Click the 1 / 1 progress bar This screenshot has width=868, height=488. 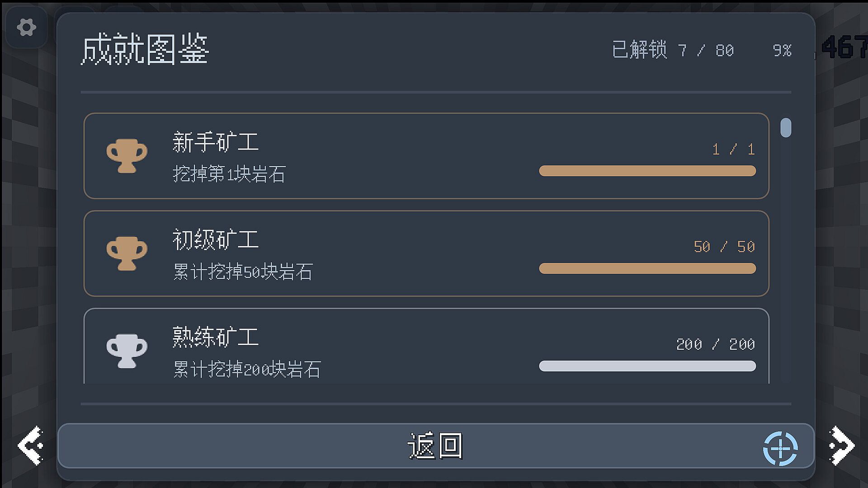click(x=647, y=171)
